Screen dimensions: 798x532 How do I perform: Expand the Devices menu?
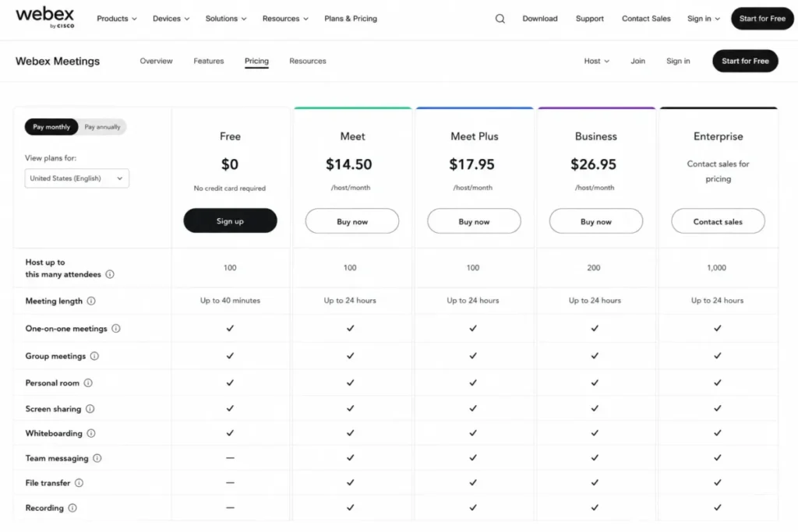(171, 19)
